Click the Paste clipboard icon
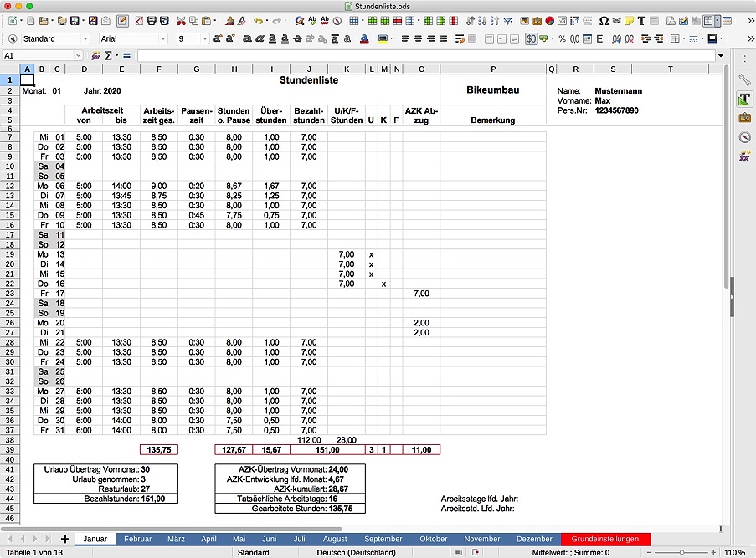This screenshot has height=558, width=756. click(x=206, y=21)
